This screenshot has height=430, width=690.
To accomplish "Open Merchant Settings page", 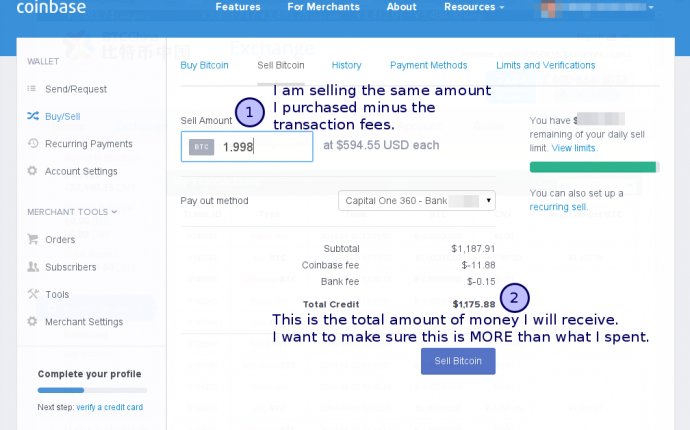I will 84,322.
